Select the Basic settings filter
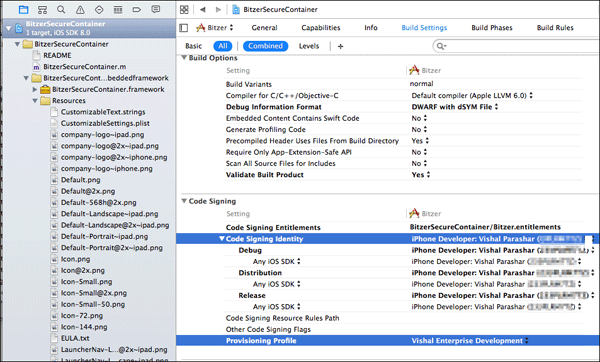Viewport: 600px width, 362px height. 193,46
